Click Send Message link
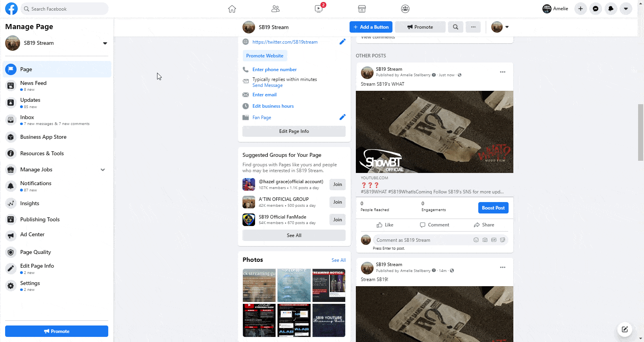Screen dimensions: 644x342 pos(267,85)
